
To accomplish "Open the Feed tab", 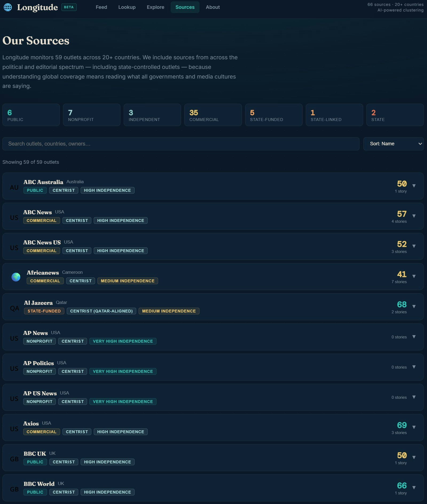I will point(101,7).
